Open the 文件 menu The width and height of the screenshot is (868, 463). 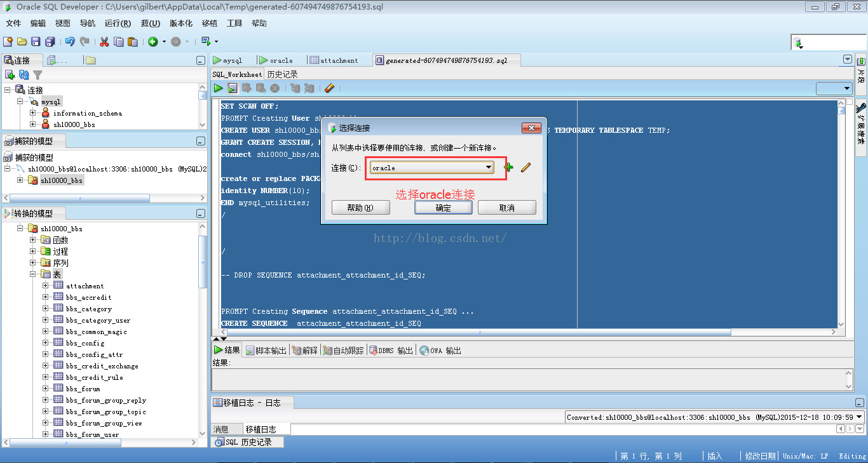pyautogui.click(x=13, y=23)
